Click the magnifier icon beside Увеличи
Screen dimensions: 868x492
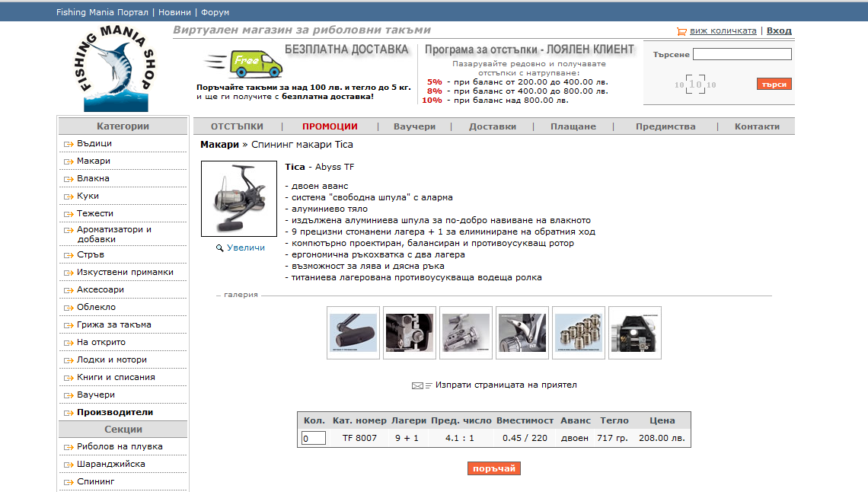click(220, 248)
